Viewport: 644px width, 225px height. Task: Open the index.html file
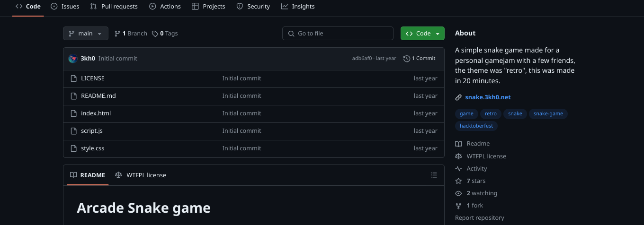96,113
